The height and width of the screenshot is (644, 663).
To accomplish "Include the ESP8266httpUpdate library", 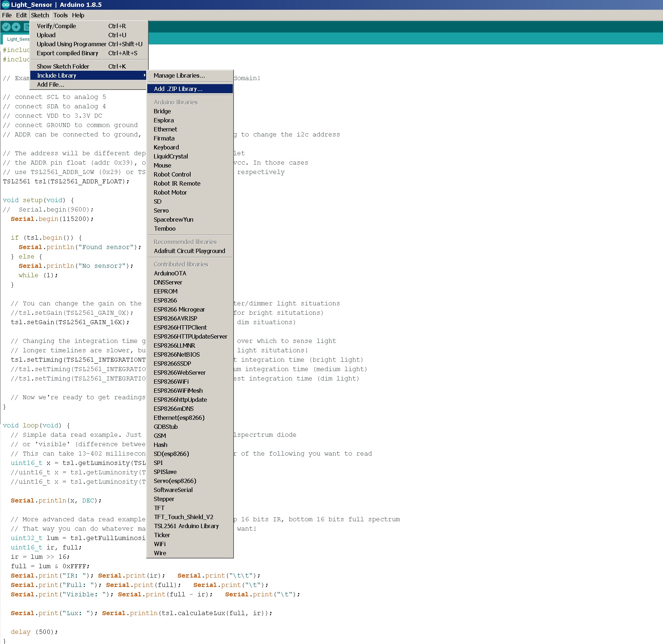I will (190, 400).
